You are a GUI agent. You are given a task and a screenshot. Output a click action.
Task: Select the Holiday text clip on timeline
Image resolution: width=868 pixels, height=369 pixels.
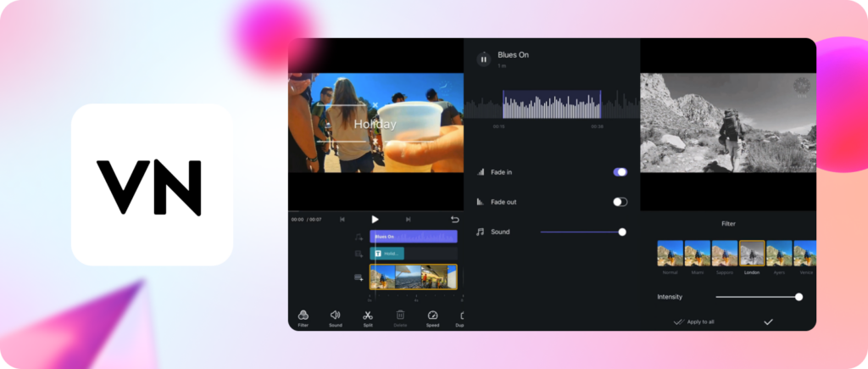tap(387, 254)
